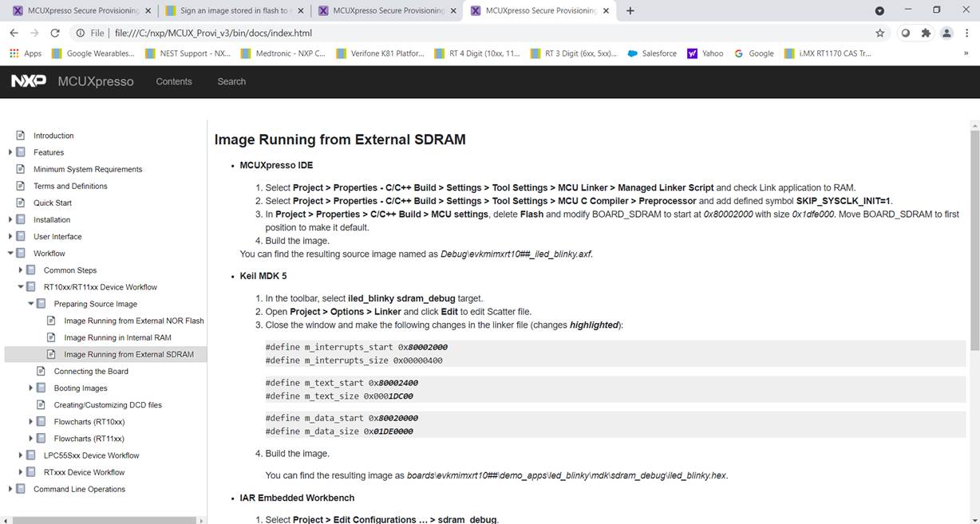Click the browser forward arrow
This screenshot has height=524, width=980.
click(x=34, y=33)
